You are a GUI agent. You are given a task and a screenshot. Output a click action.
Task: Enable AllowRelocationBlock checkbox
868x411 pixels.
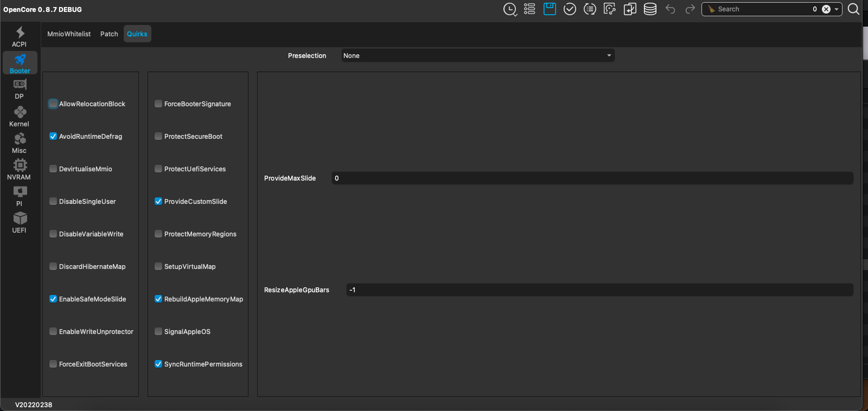53,104
